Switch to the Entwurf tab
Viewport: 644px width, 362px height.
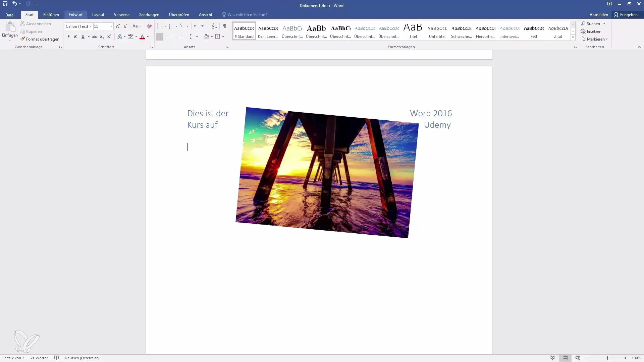(75, 15)
